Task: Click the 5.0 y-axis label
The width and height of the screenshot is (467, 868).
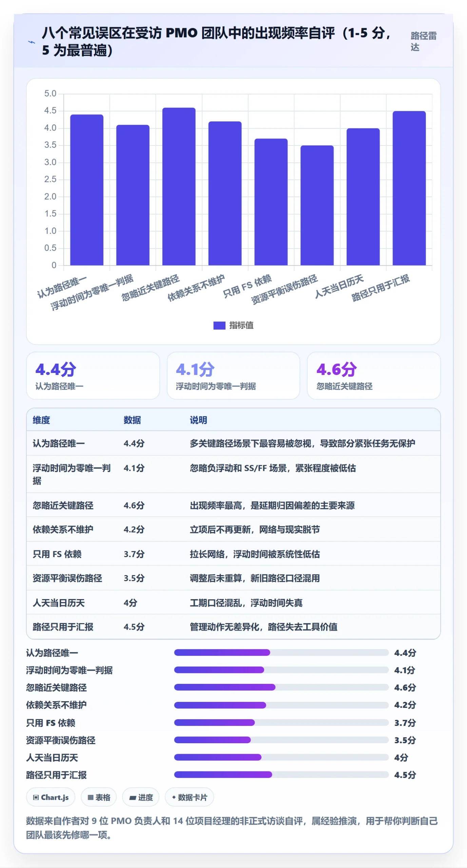Action: 50,94
